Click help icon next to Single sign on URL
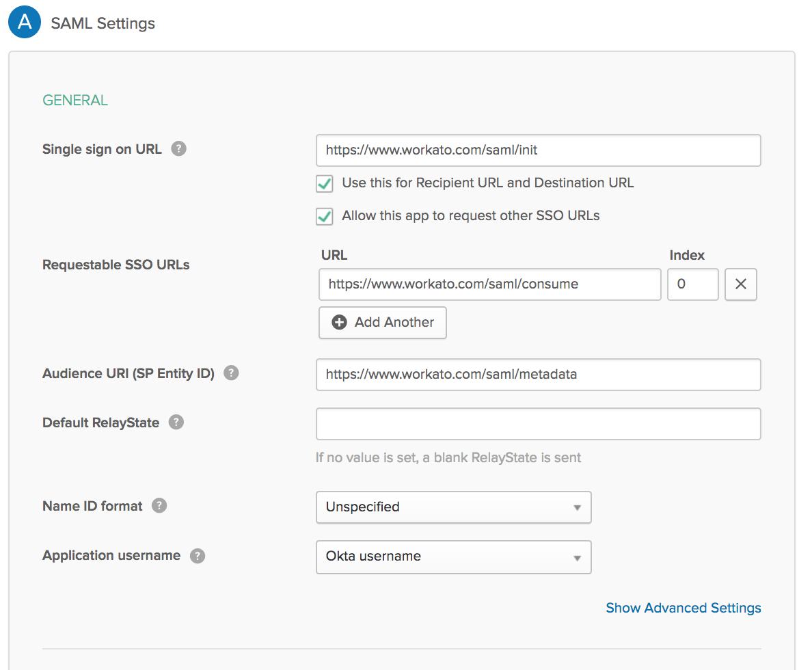Screen dimensions: 812x670 pyautogui.click(x=178, y=149)
